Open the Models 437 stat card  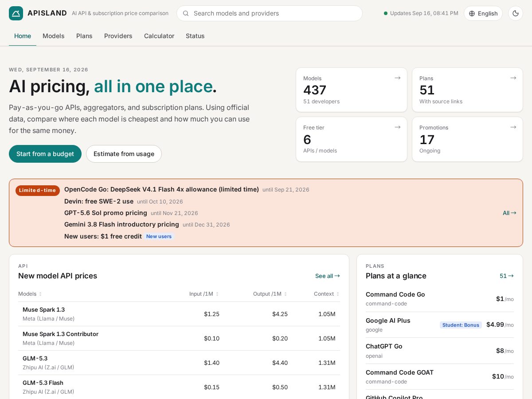(352, 90)
